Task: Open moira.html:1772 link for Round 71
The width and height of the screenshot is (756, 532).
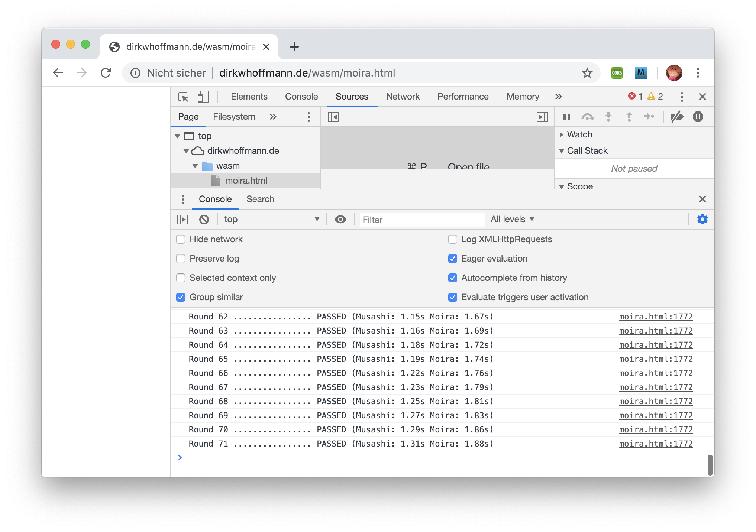Action: coord(656,444)
